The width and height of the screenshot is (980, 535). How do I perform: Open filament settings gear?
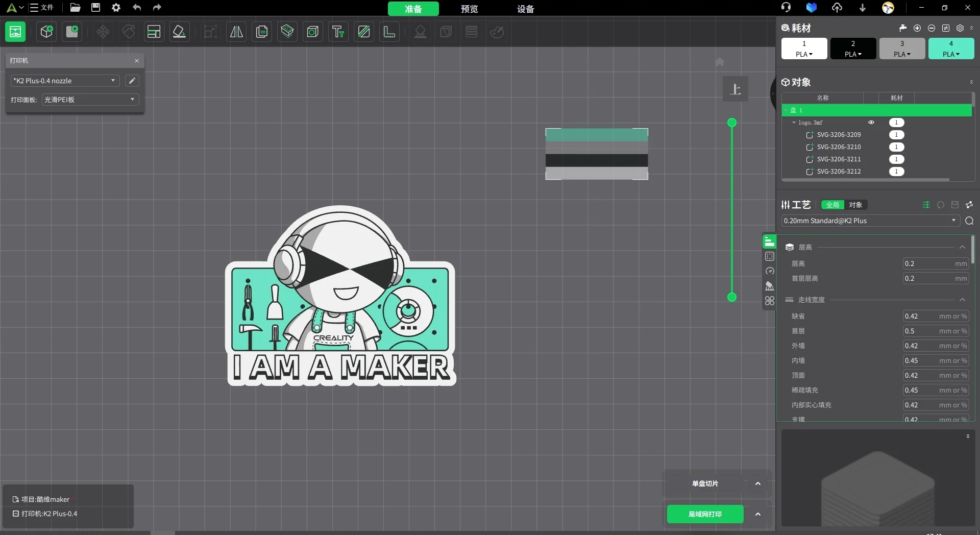click(x=960, y=28)
